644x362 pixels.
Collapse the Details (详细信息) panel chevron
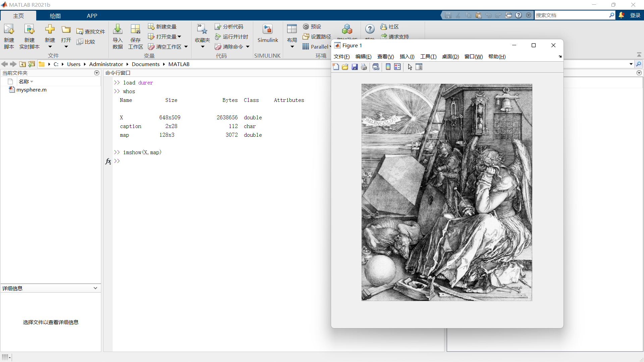pos(95,288)
